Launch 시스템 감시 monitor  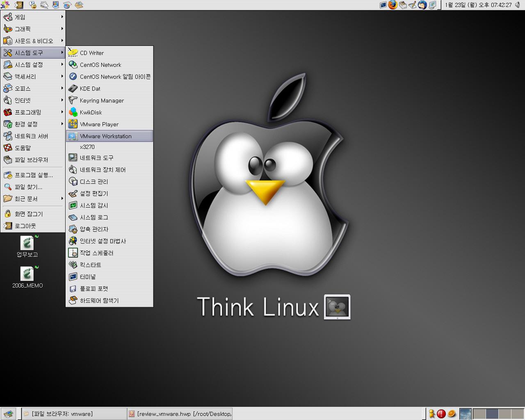[x=110, y=205]
